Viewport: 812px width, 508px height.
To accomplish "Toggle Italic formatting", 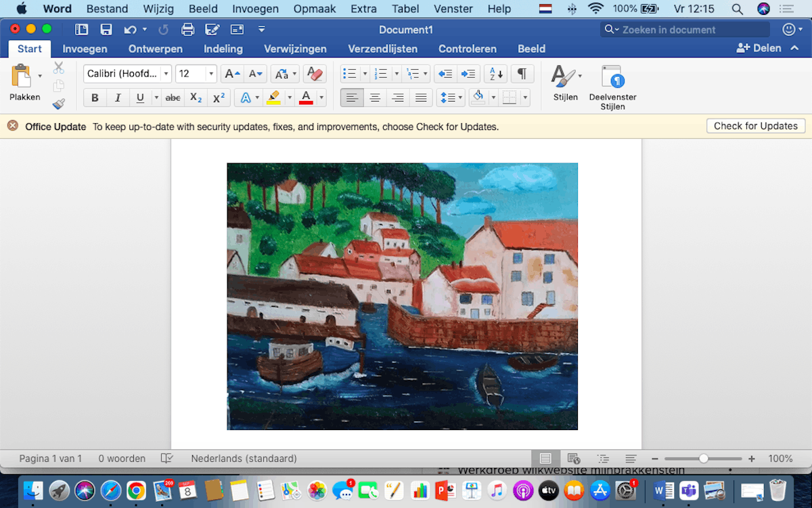I will point(118,98).
